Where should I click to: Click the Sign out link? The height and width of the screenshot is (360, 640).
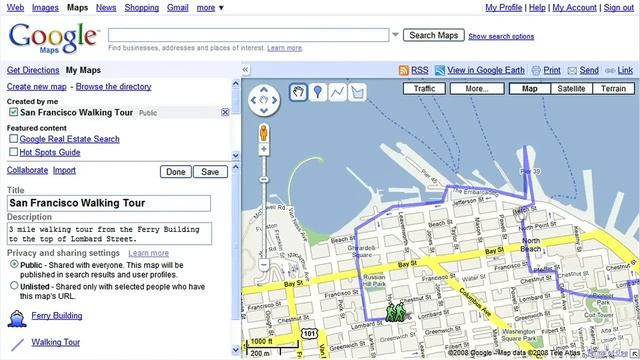pyautogui.click(x=619, y=7)
